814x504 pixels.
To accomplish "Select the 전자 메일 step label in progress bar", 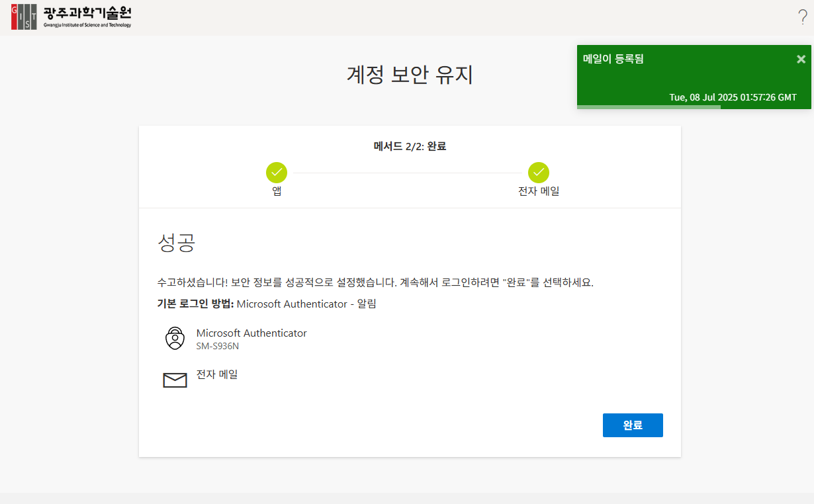I will pos(539,192).
